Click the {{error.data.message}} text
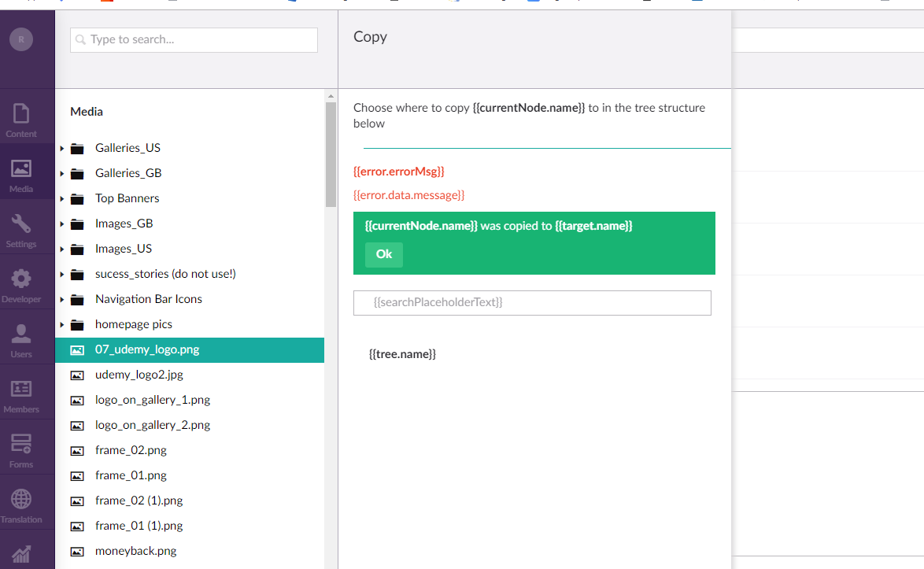 coord(409,195)
